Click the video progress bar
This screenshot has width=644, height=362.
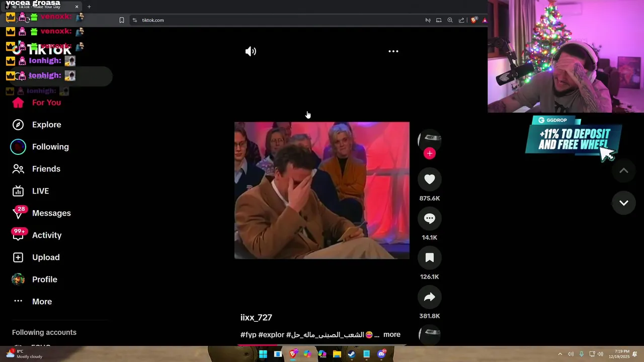(x=322, y=345)
